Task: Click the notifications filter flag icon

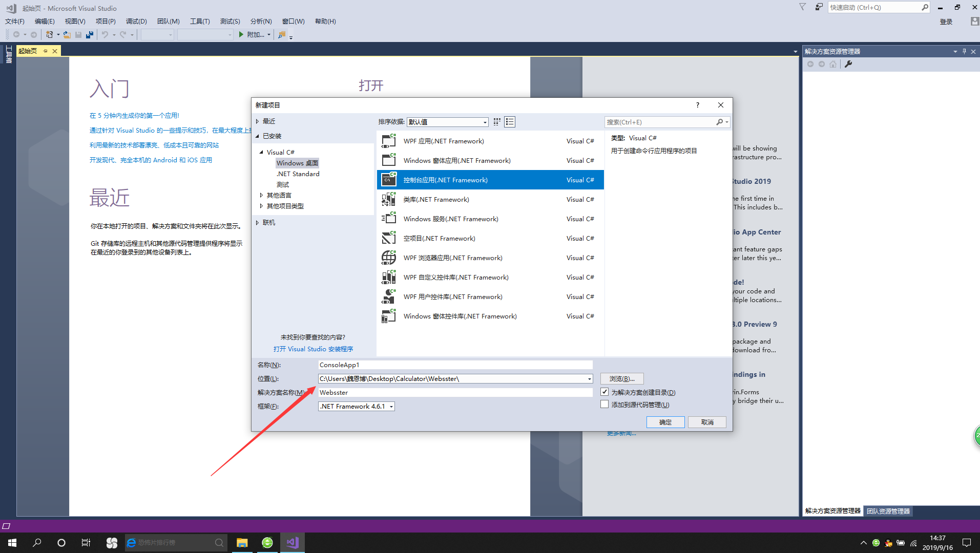Action: (x=803, y=7)
